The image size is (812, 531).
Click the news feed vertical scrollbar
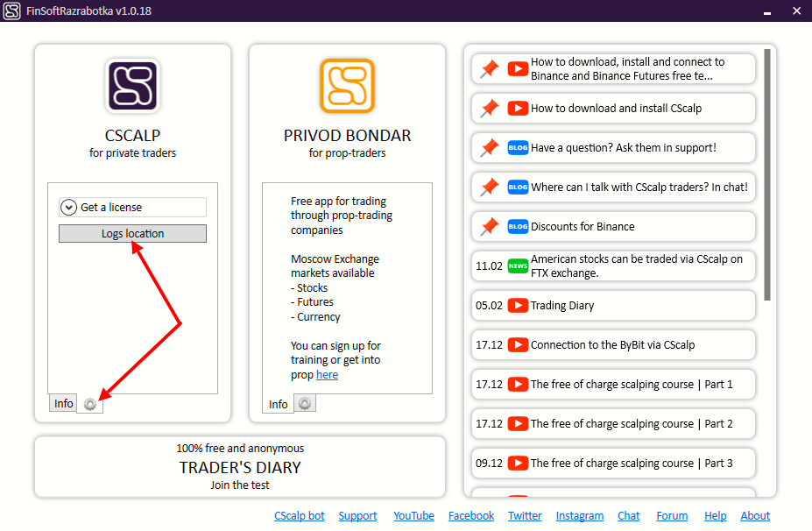767,174
